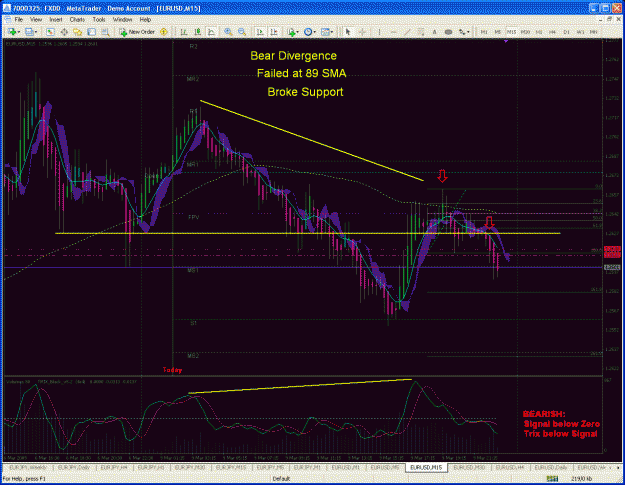Select the Text 'A' tool
Screen dimensions: 625x485
434,32
